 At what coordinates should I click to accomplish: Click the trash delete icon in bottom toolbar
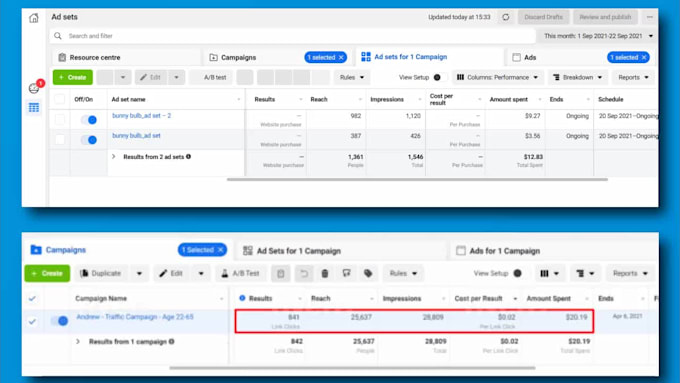tap(325, 274)
